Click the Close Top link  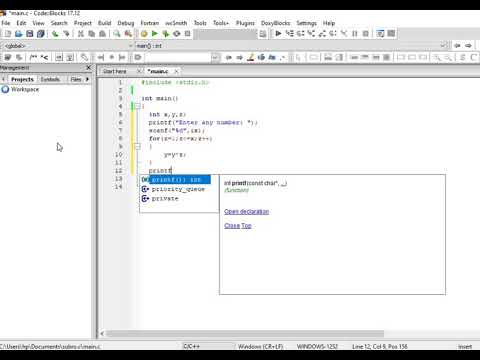238,226
